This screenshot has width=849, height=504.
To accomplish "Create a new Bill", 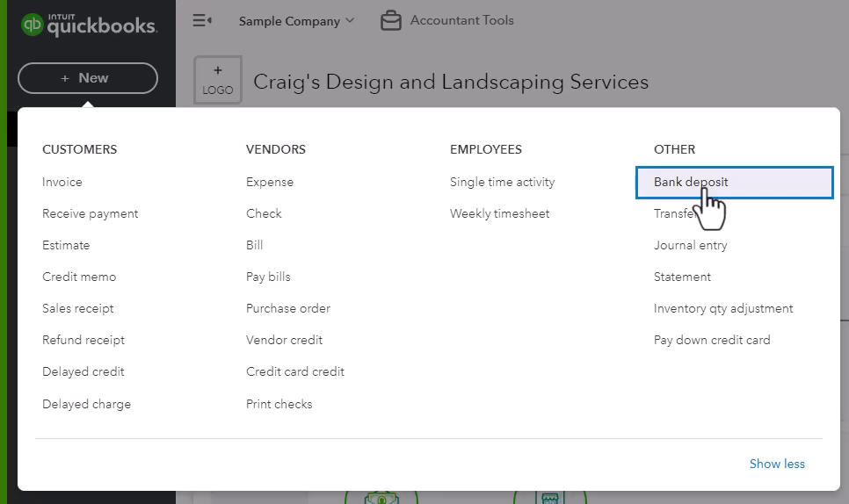I will pyautogui.click(x=255, y=245).
